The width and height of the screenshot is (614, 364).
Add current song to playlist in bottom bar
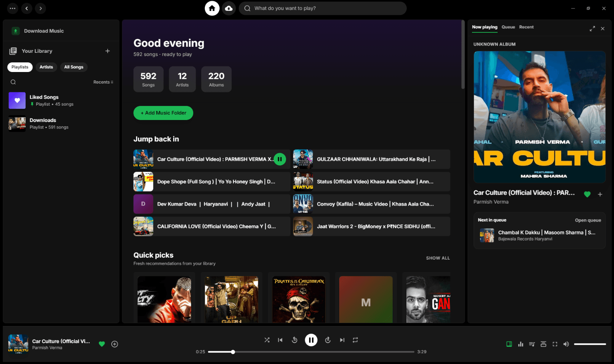(115, 344)
